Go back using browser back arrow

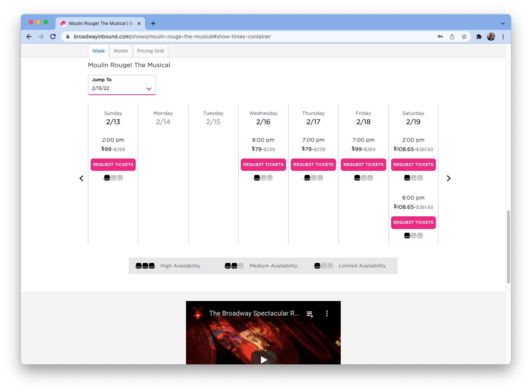point(29,37)
